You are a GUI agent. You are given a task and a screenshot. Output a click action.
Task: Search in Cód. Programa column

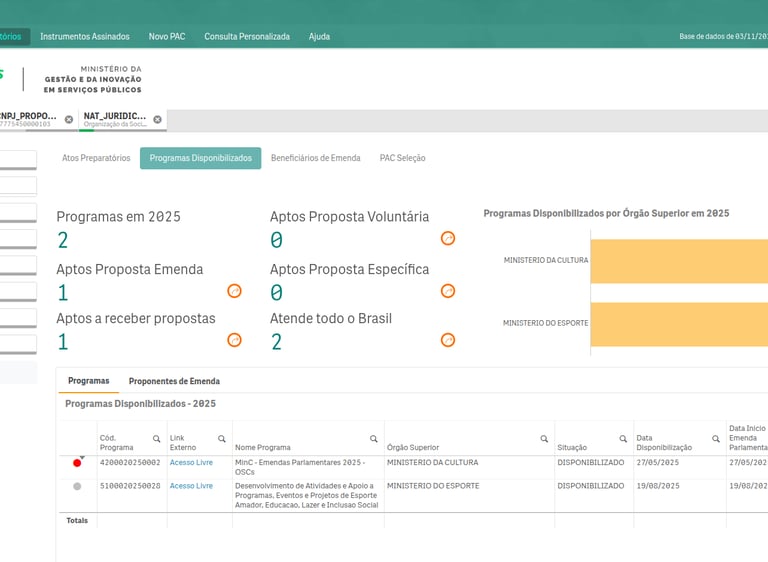point(156,439)
